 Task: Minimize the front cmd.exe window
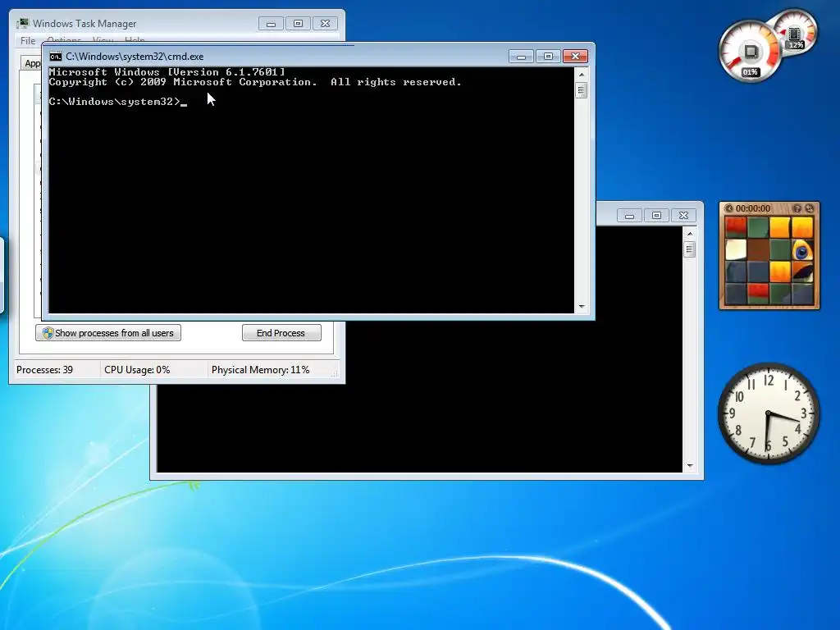[521, 57]
